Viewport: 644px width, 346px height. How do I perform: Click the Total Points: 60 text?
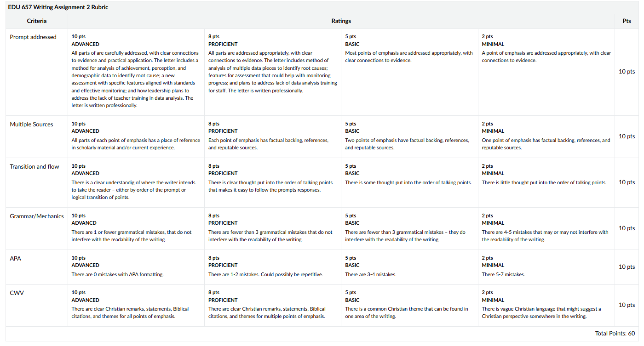[x=615, y=334]
